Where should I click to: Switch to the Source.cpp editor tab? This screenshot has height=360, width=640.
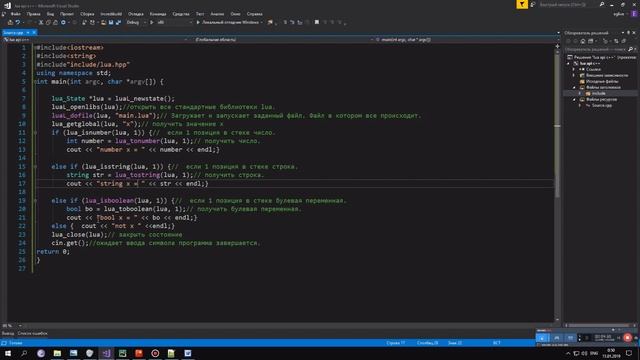(13, 33)
